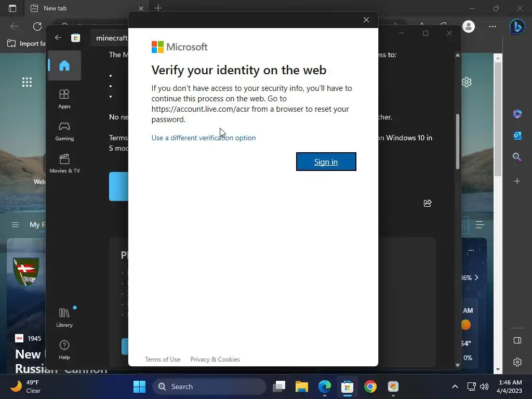The width and height of the screenshot is (532, 399).
Task: Go to Microsoft Store Home
Action: pyautogui.click(x=64, y=65)
